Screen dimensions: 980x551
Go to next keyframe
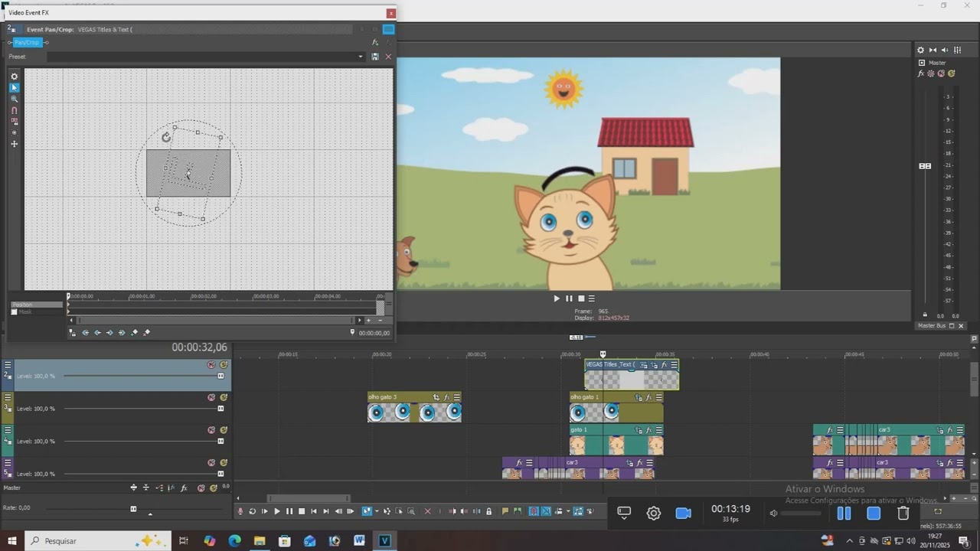[x=109, y=333]
